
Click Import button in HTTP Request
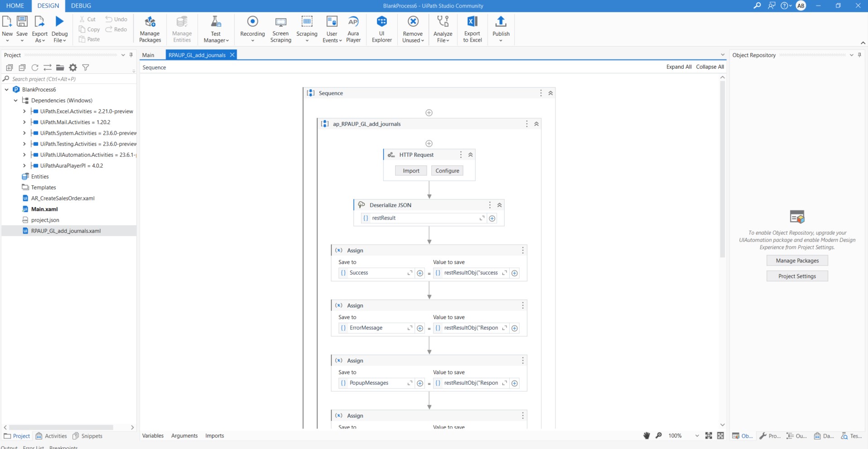tap(411, 171)
